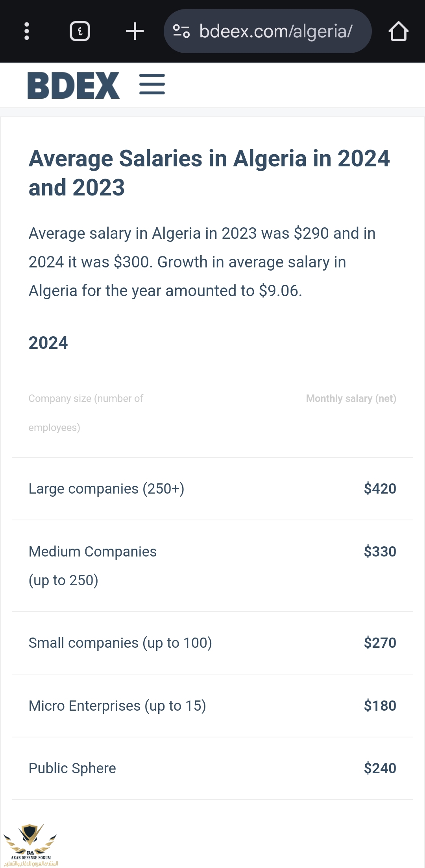
Task: Go to browser home page icon
Action: coord(398,31)
